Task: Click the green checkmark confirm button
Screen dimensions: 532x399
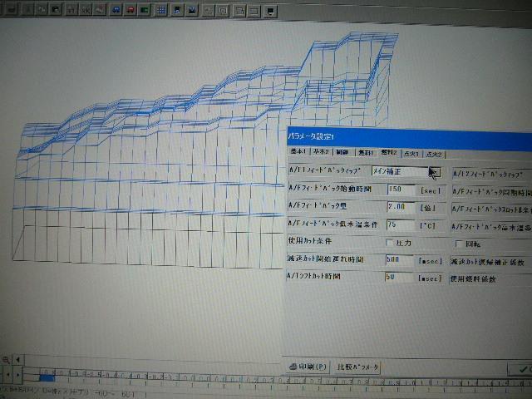Action: click(x=521, y=368)
